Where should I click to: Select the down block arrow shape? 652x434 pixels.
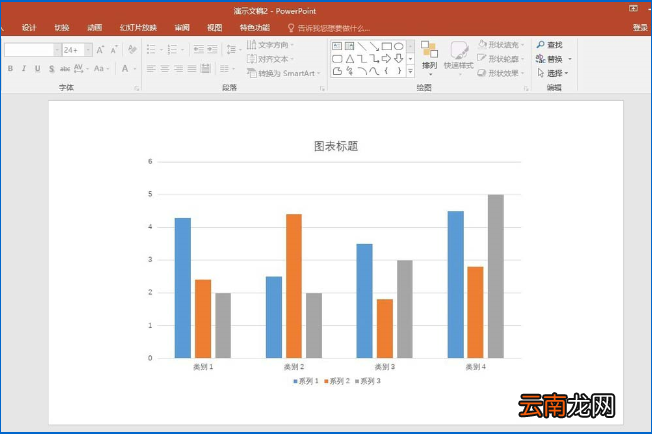click(x=399, y=59)
